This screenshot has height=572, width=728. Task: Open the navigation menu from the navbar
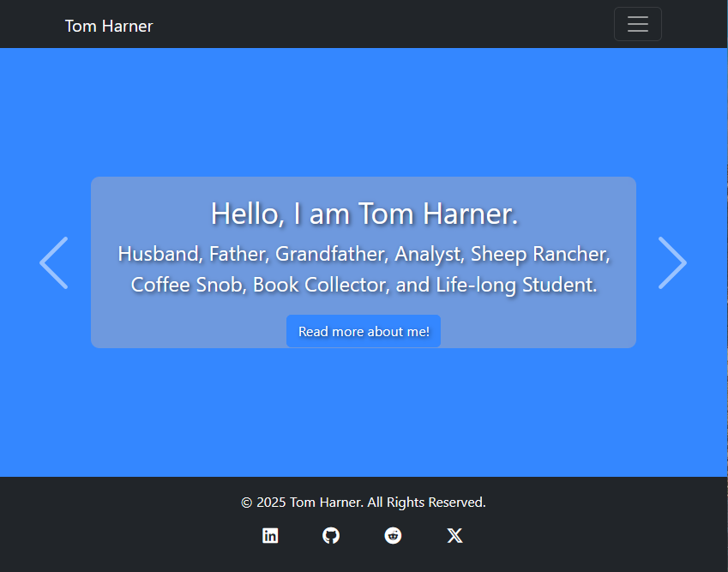[638, 24]
